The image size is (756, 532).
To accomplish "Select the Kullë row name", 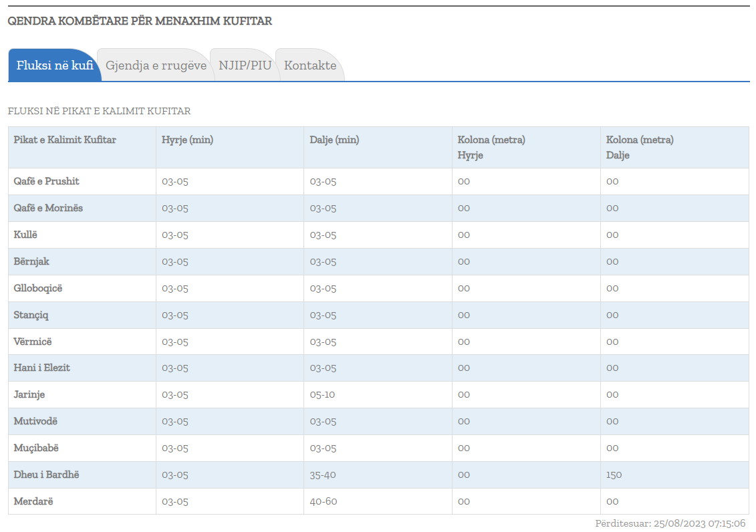I will pos(25,235).
